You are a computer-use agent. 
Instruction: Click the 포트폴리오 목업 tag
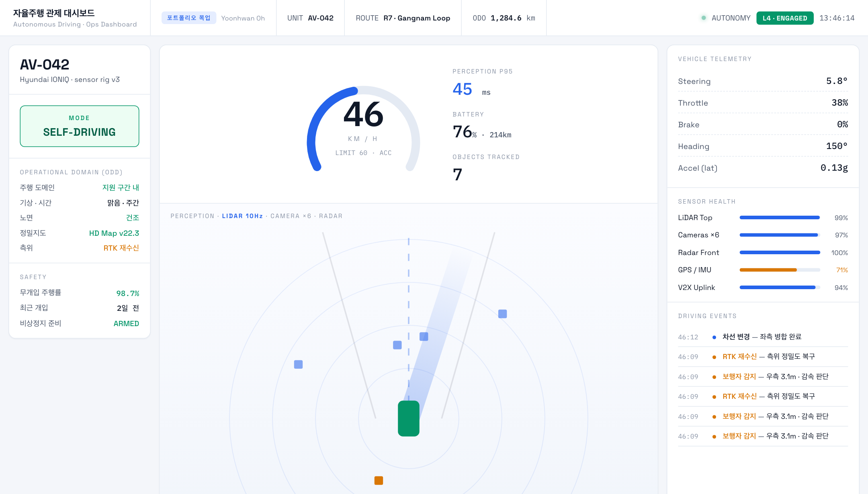pos(188,18)
